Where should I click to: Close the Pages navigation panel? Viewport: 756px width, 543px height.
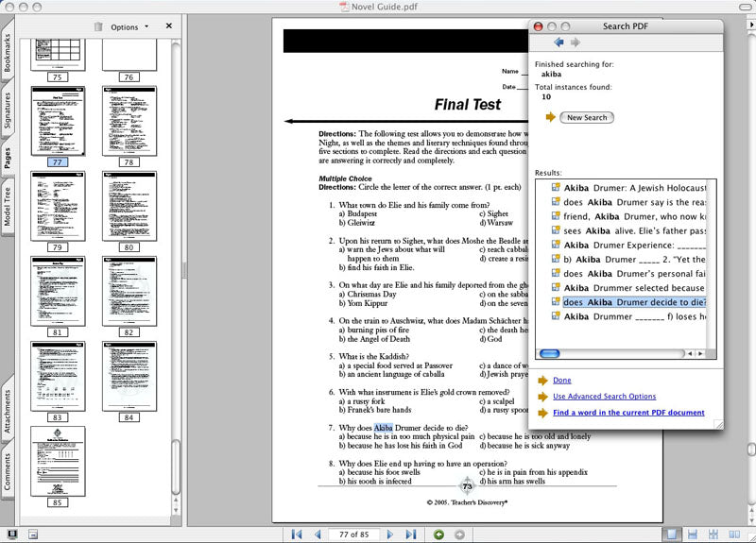[x=169, y=26]
